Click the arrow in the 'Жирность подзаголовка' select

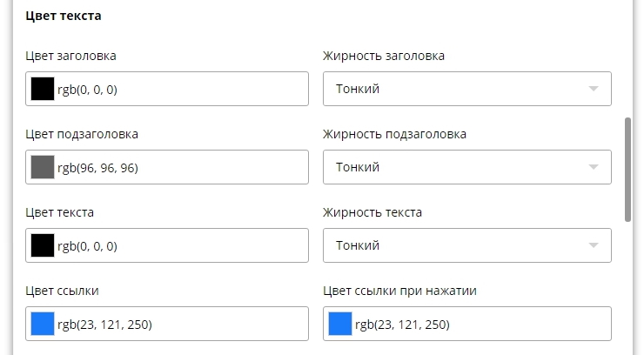(594, 167)
